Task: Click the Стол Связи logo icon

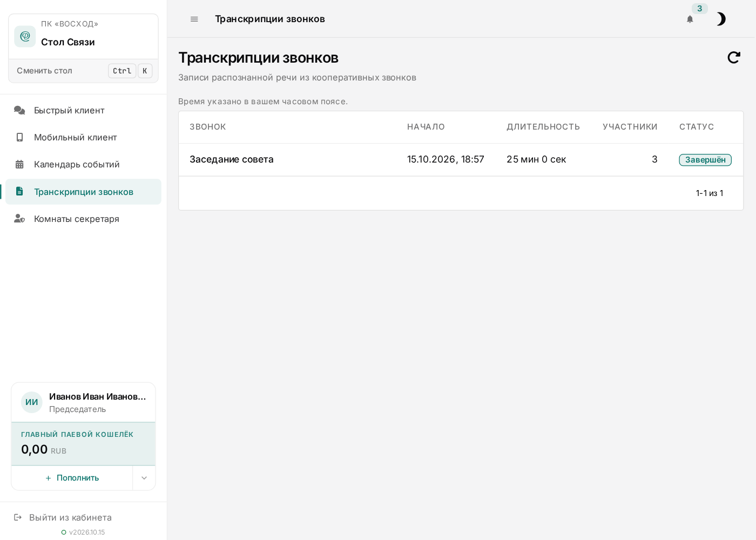Action: coord(25,36)
